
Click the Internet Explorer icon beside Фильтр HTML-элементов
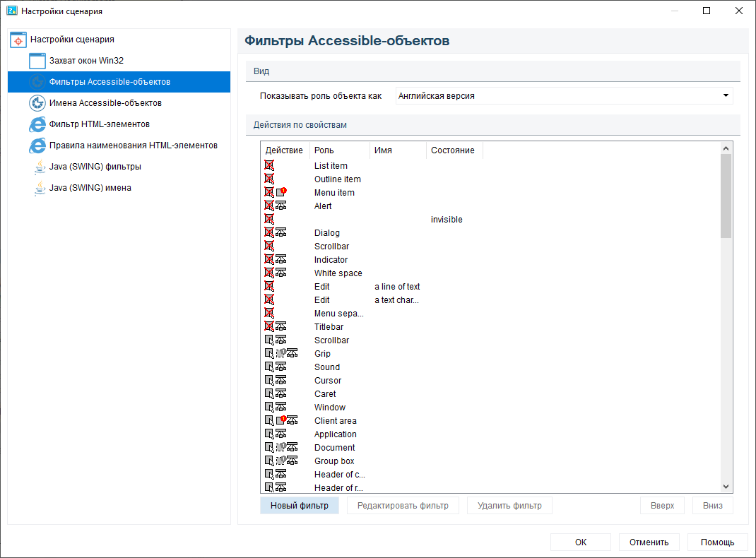(37, 124)
